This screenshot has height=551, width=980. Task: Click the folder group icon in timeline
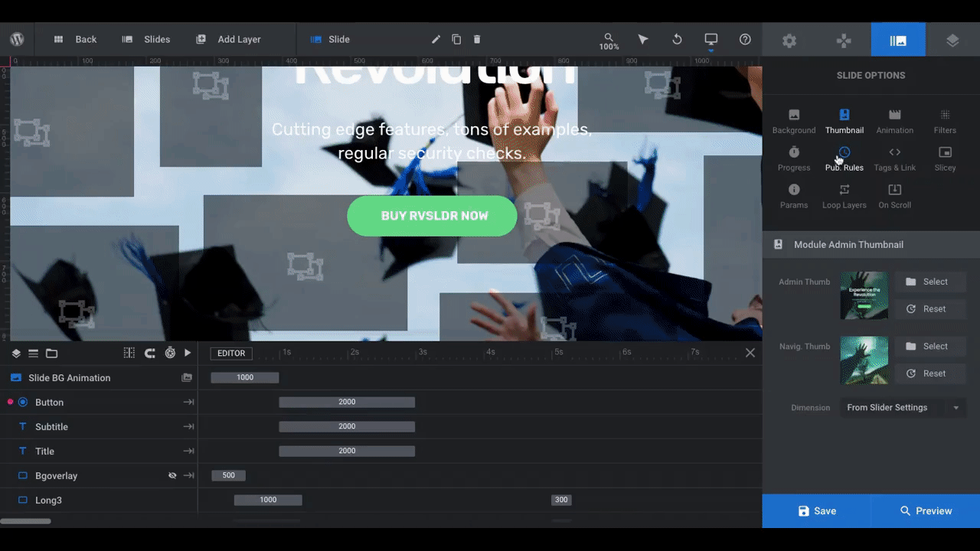51,353
